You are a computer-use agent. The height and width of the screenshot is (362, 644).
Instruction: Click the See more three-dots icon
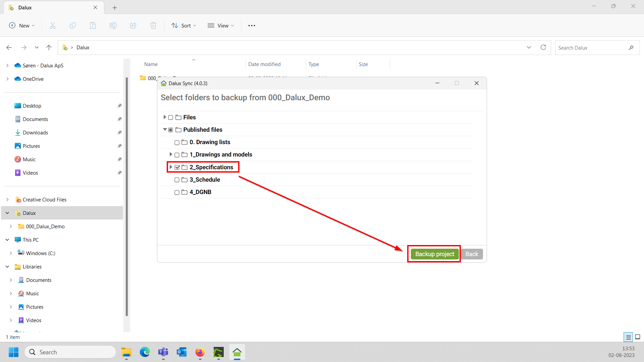pos(252,26)
